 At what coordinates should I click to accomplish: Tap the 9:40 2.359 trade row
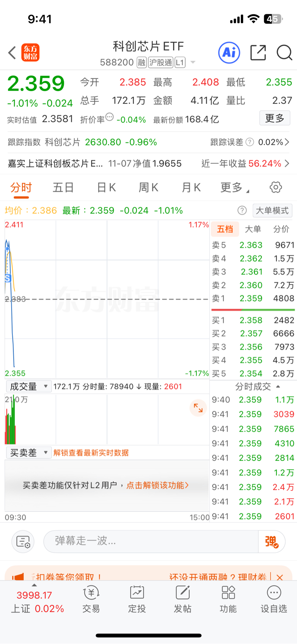[253, 400]
